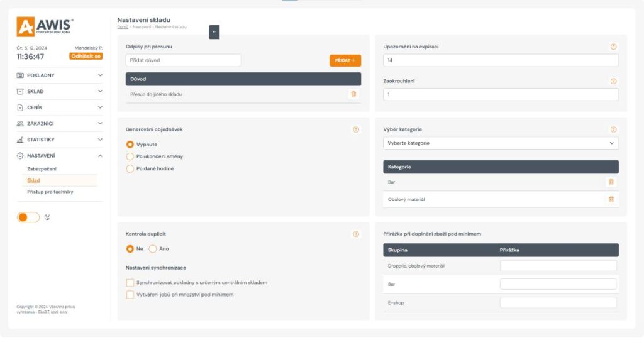This screenshot has height=362, width=644.
Task: Click trash icon for Bar category
Action: (x=611, y=182)
